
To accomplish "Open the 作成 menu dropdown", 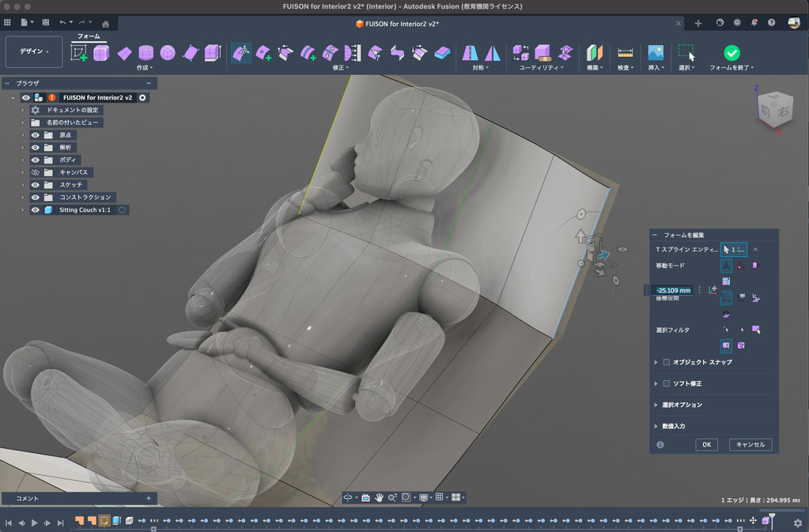I will [x=145, y=68].
